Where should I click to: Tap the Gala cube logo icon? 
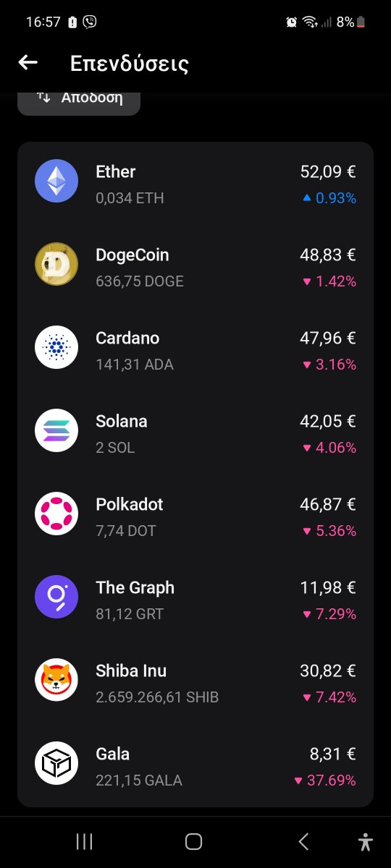coord(56,763)
